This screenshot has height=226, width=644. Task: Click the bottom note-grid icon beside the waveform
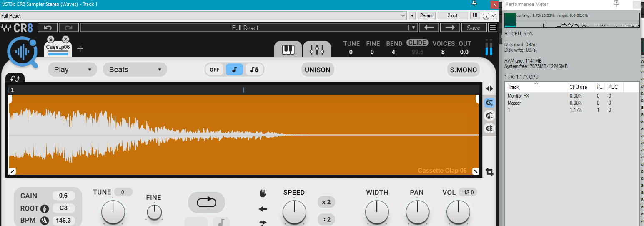click(489, 128)
